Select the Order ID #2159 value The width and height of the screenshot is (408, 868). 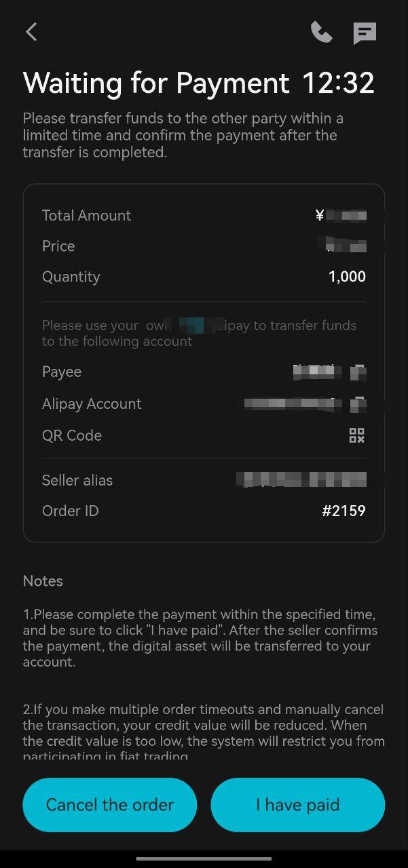click(x=344, y=511)
